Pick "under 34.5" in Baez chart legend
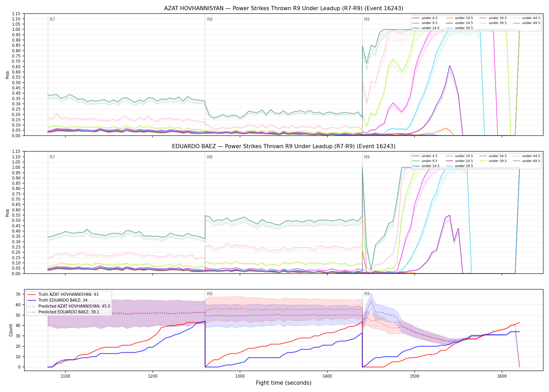 (493, 156)
